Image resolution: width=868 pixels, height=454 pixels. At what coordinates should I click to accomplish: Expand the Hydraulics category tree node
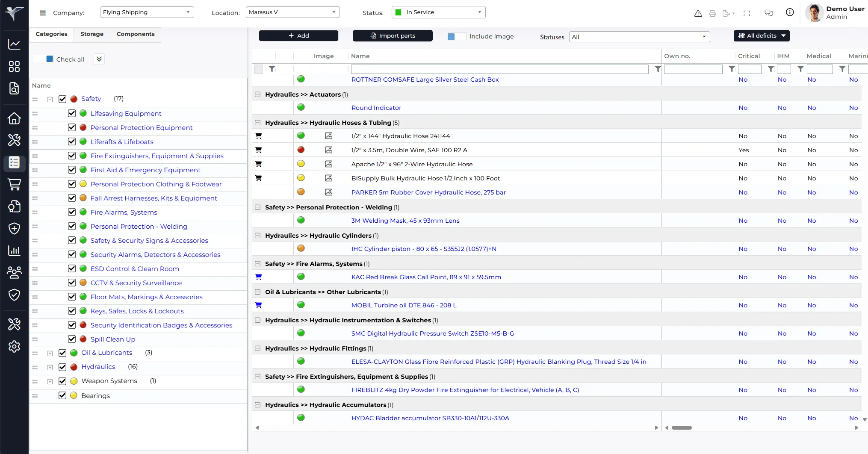[50, 367]
